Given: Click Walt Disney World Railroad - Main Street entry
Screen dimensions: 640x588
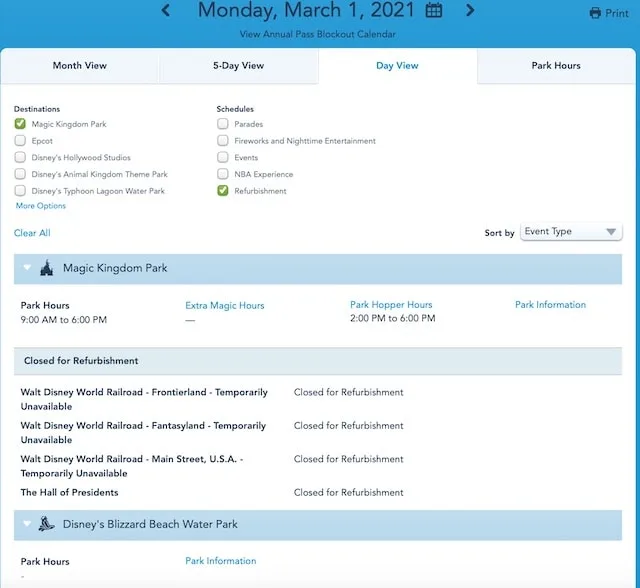Looking at the screenshot, I should 132,466.
